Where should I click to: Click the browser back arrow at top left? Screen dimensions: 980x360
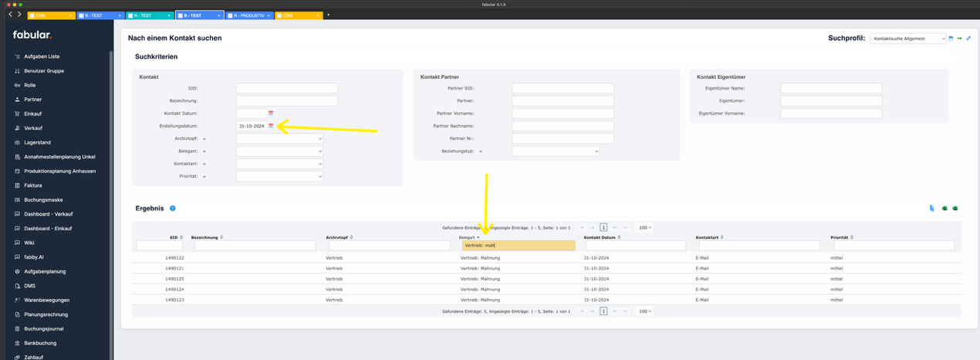pos(10,15)
